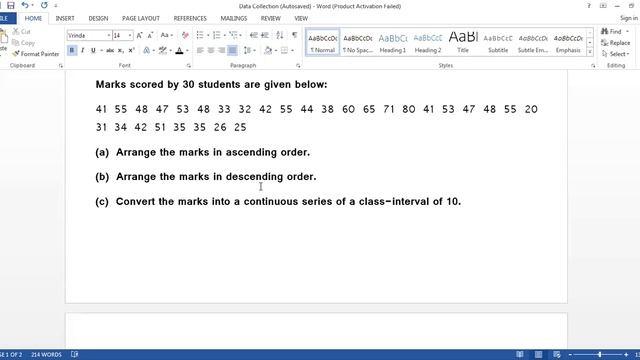Apply the Heading 1 style
The height and width of the screenshot is (360, 640).
pos(393,43)
